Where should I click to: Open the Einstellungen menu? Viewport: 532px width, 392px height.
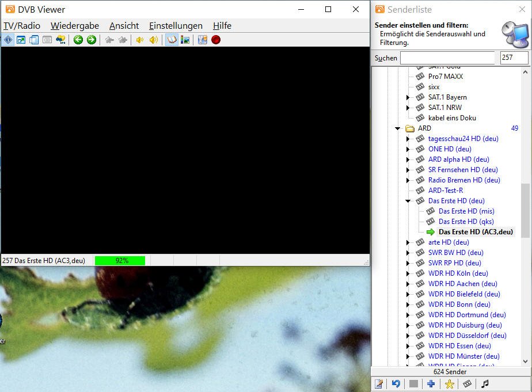(x=176, y=26)
